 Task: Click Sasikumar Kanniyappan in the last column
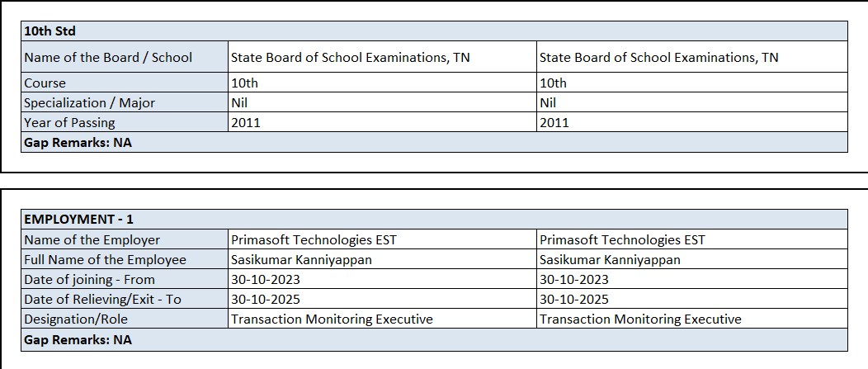point(610,259)
